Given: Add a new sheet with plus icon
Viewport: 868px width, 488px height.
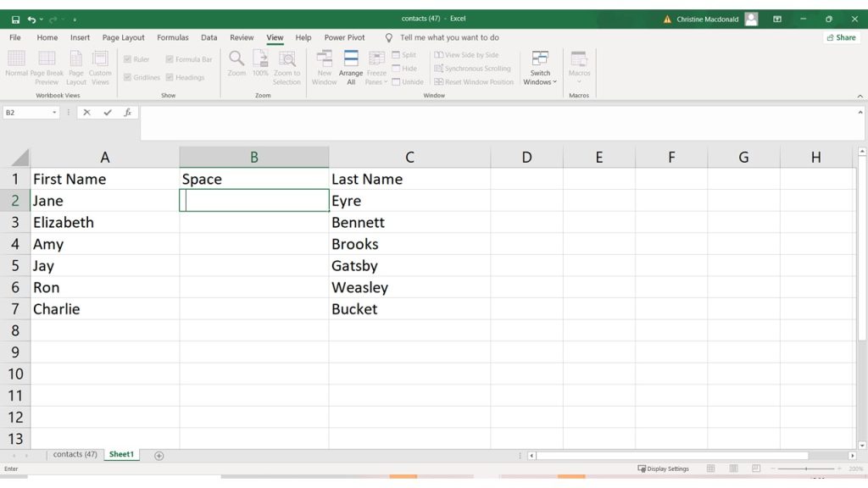Looking at the screenshot, I should click(x=159, y=456).
